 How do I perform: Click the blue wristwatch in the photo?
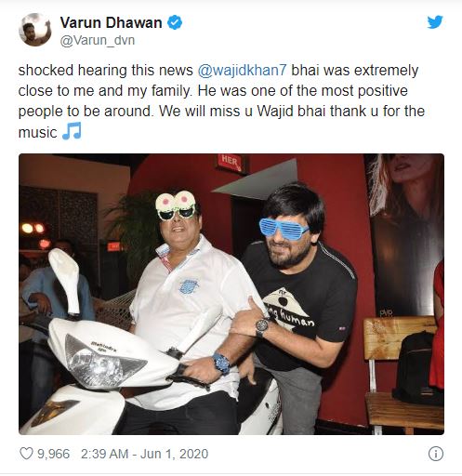(x=222, y=363)
